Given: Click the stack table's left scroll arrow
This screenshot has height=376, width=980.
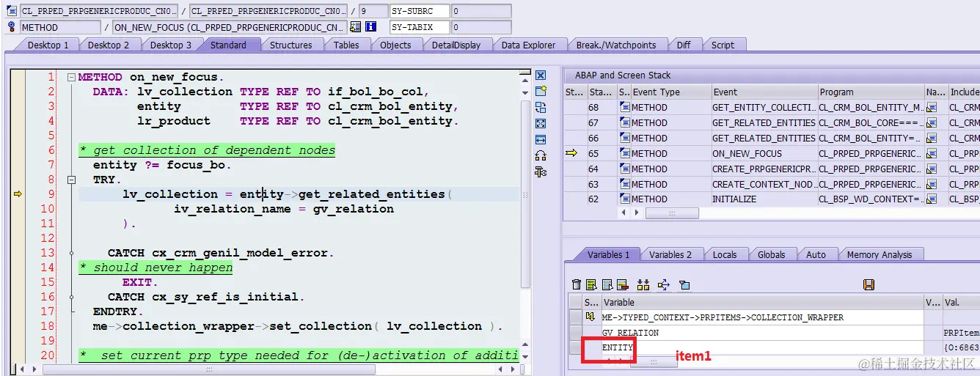Looking at the screenshot, I should click(625, 213).
